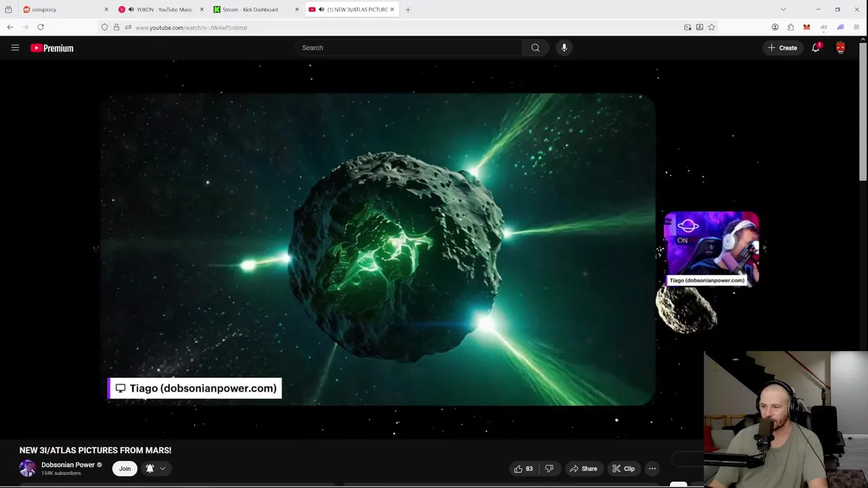
Task: Join the Dobsonian Power channel
Action: point(125,468)
